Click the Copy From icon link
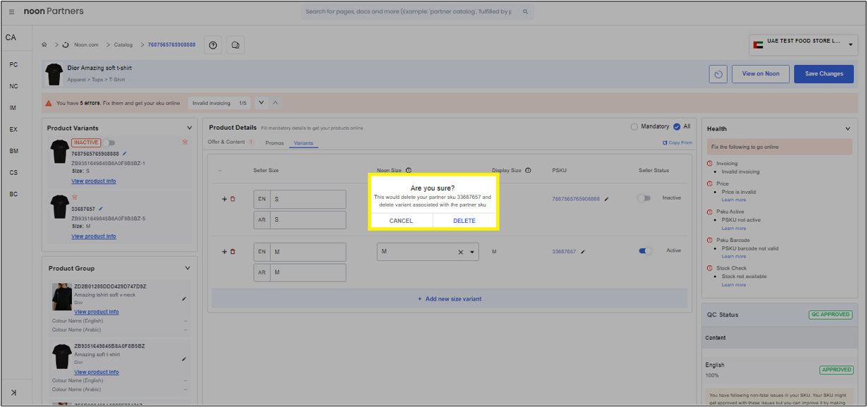Viewport: 868px width, 407px height. [677, 142]
